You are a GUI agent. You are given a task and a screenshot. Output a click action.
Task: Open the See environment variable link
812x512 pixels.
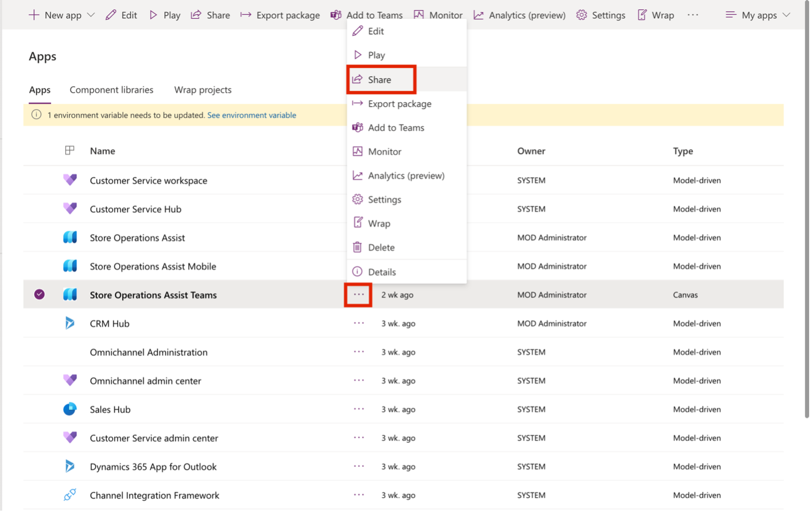click(252, 115)
